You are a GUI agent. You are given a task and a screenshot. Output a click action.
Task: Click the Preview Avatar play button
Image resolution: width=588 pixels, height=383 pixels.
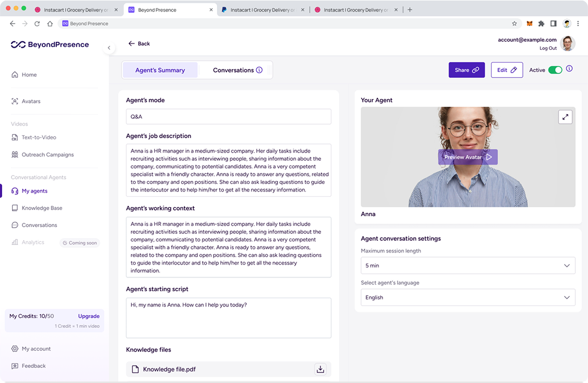pos(468,157)
